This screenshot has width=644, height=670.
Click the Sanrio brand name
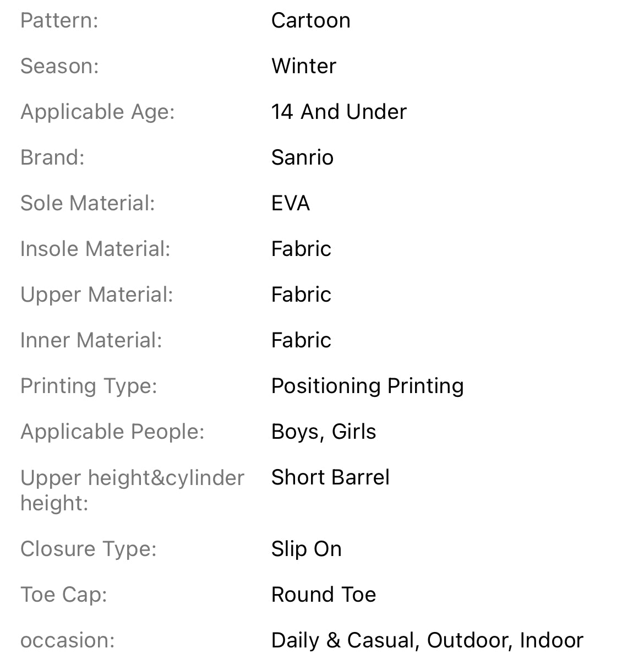[302, 157]
